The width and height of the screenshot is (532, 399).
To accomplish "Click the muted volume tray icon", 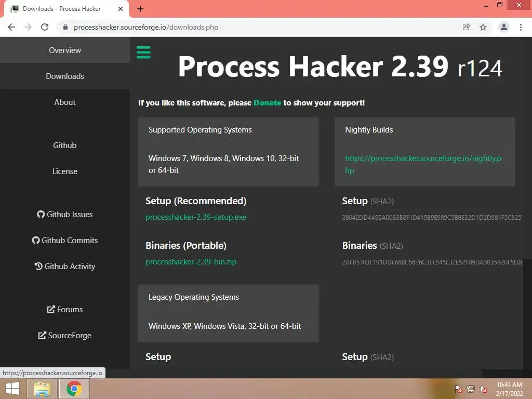I will tap(483, 389).
